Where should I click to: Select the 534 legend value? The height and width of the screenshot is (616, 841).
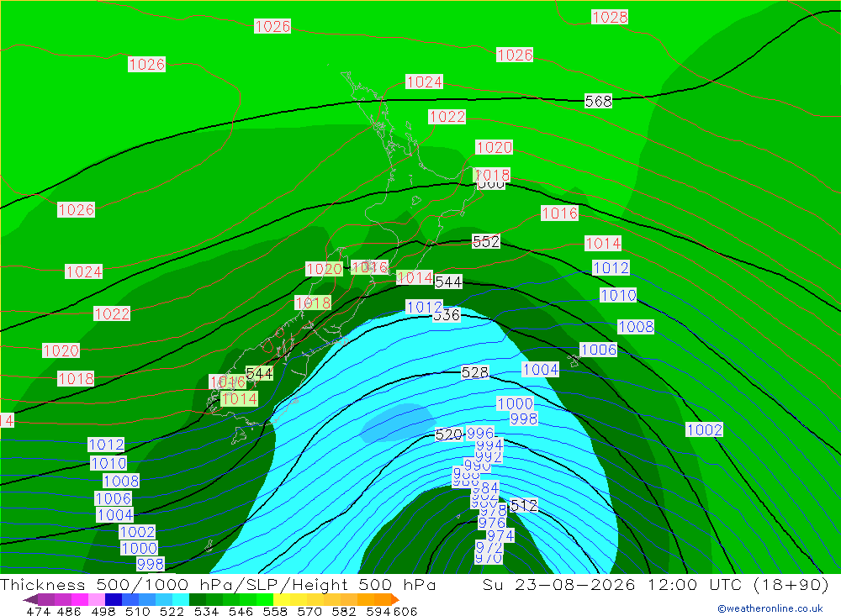click(x=206, y=611)
